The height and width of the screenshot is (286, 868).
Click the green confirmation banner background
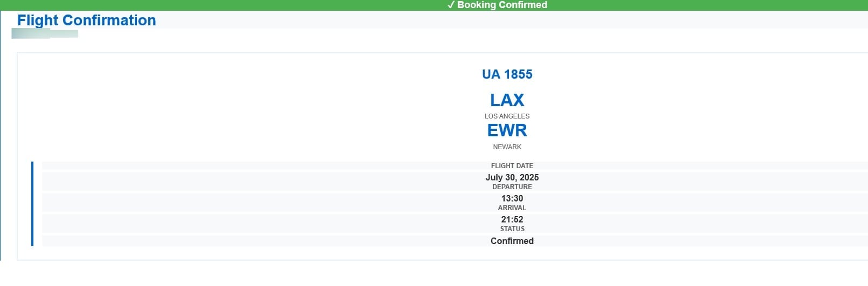point(216,5)
